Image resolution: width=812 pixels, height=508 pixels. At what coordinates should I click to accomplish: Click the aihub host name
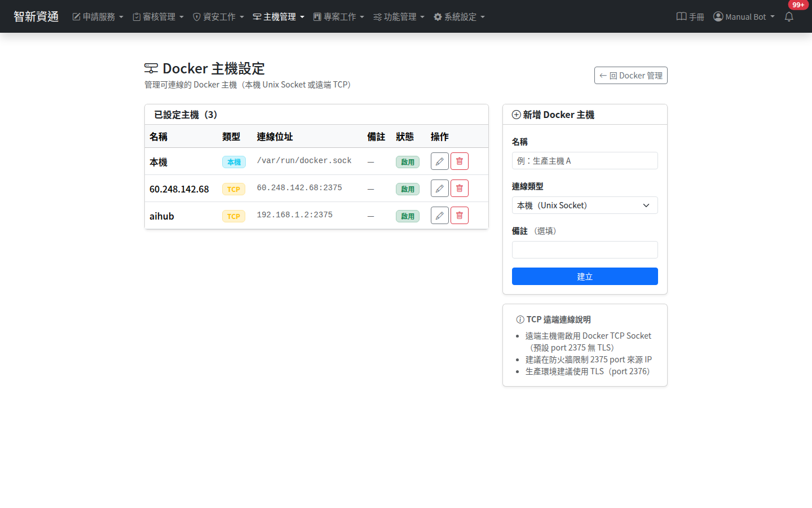[x=162, y=216]
